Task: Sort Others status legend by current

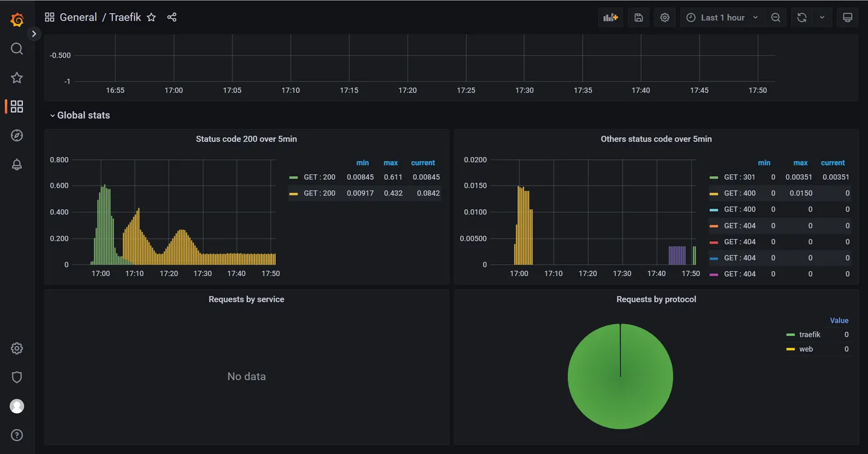Action: [x=833, y=162]
